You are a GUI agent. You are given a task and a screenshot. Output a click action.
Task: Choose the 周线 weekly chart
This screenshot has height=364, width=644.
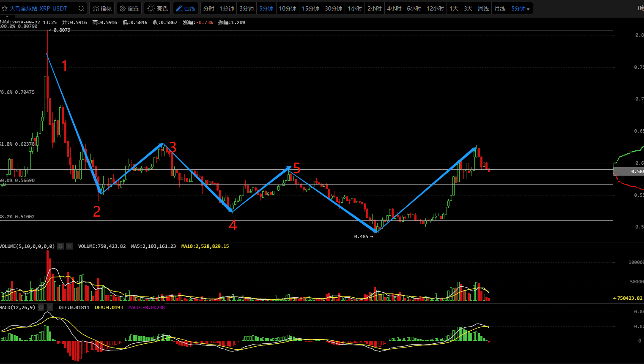pyautogui.click(x=483, y=8)
